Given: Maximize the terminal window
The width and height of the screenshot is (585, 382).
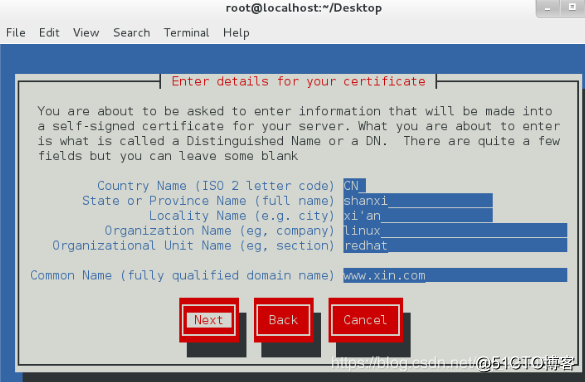Looking at the screenshot, I should pyautogui.click(x=572, y=7).
